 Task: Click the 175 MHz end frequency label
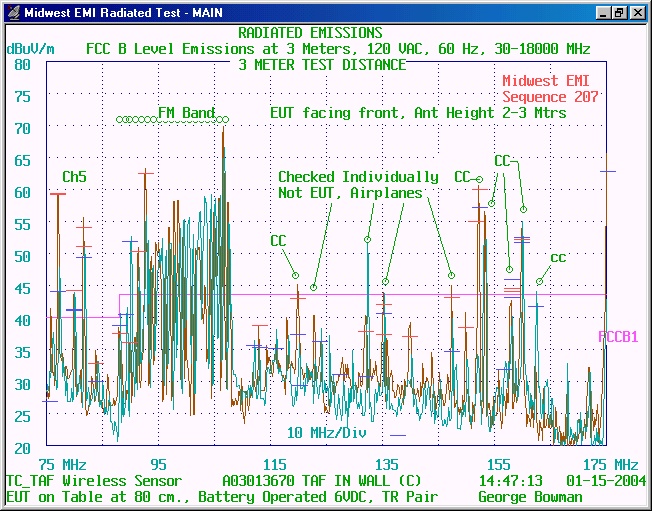point(611,465)
